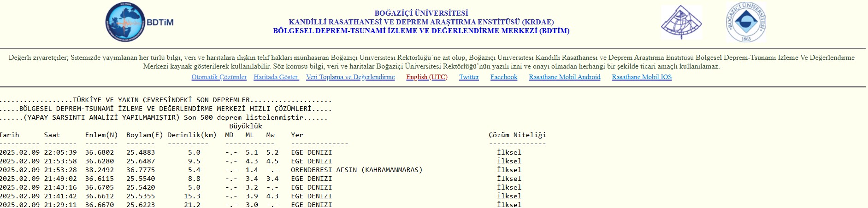Click the BDTiM logo

(x=139, y=22)
